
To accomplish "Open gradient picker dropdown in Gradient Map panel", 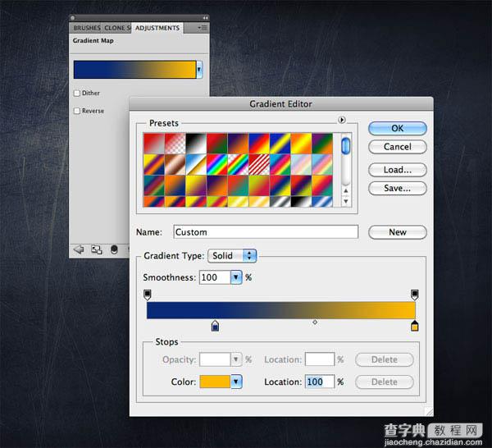I will tap(199, 70).
